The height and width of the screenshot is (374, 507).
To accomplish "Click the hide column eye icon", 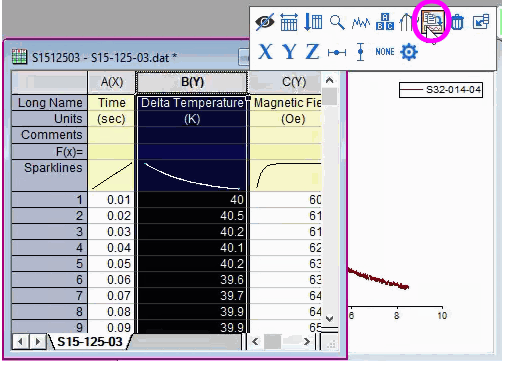I will [265, 22].
